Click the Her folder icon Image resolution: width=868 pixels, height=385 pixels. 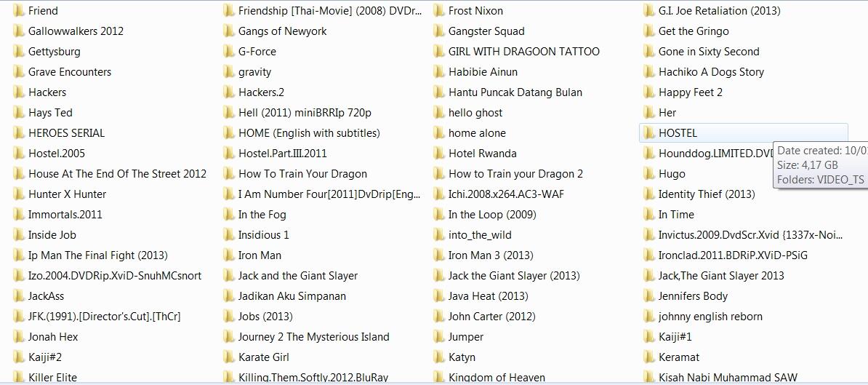pyautogui.click(x=648, y=113)
